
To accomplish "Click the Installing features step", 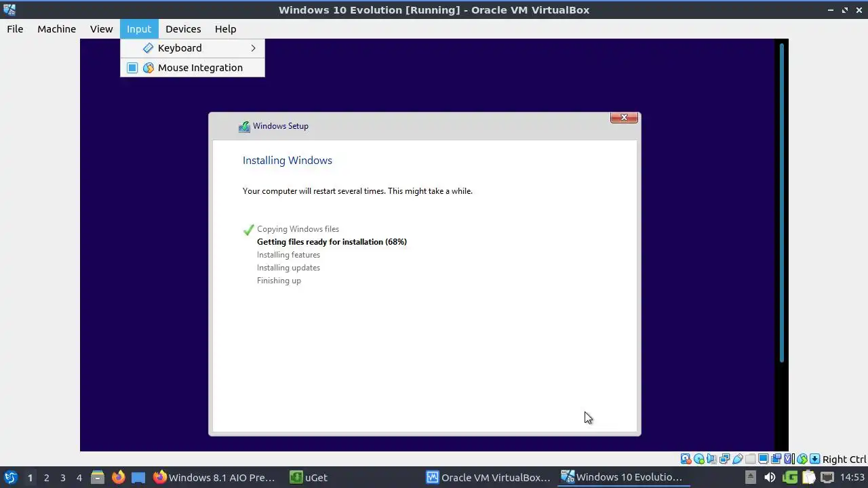I will pos(288,255).
